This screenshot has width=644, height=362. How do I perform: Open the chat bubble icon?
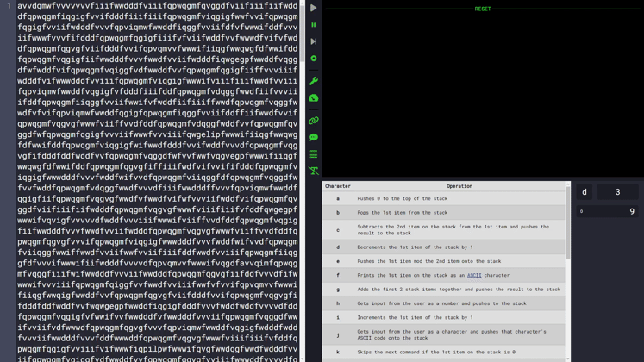(x=314, y=138)
